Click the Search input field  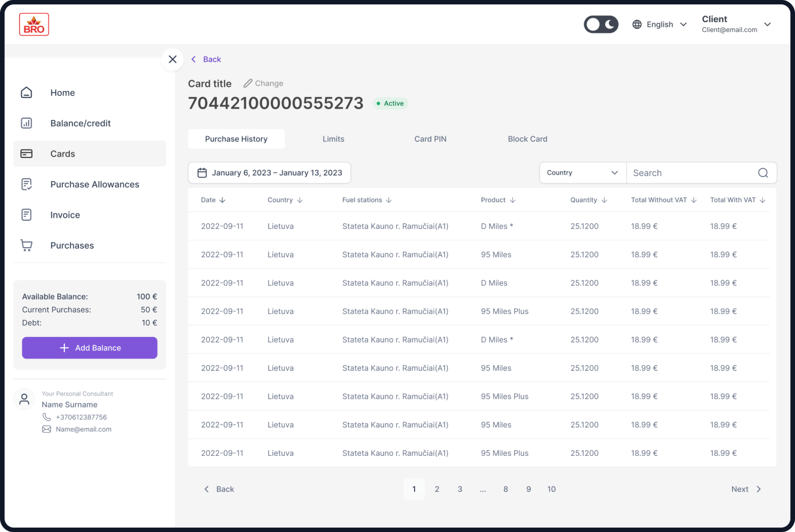pyautogui.click(x=702, y=173)
